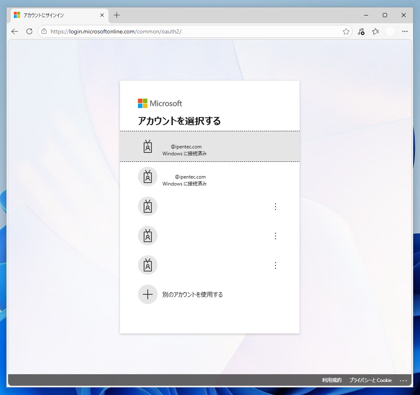
Task: Close the browser window
Action: [403, 15]
